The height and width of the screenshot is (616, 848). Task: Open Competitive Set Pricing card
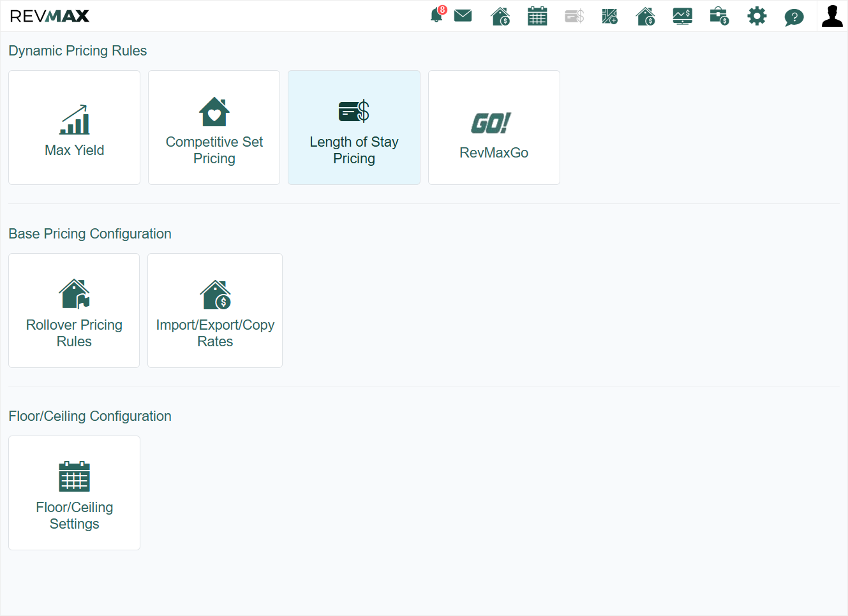tap(214, 128)
